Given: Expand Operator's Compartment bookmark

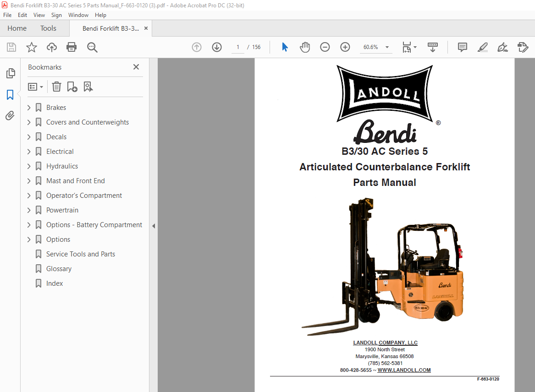Looking at the screenshot, I should coord(29,196).
